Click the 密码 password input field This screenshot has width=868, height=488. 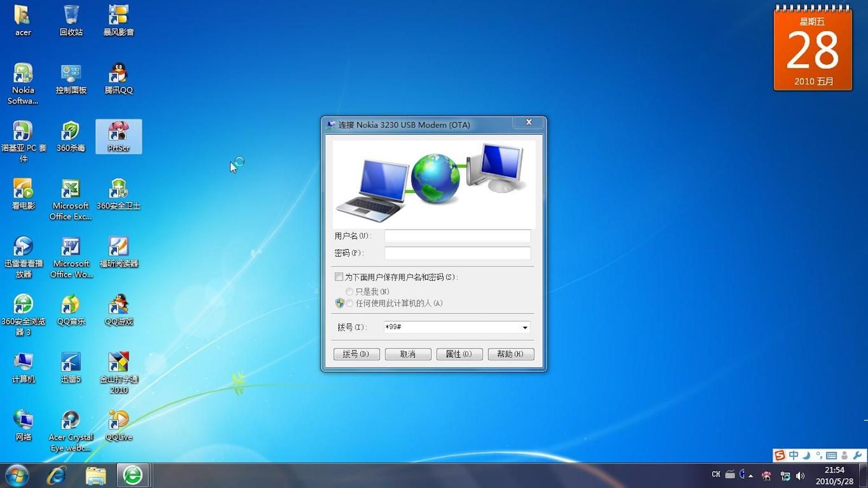(x=457, y=253)
